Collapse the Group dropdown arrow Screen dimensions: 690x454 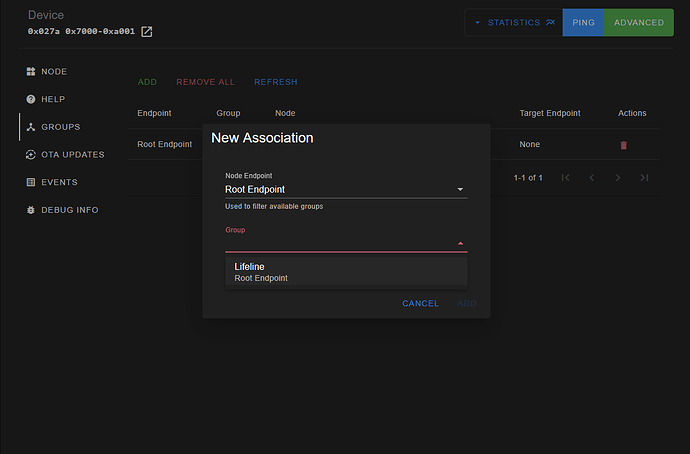click(460, 243)
